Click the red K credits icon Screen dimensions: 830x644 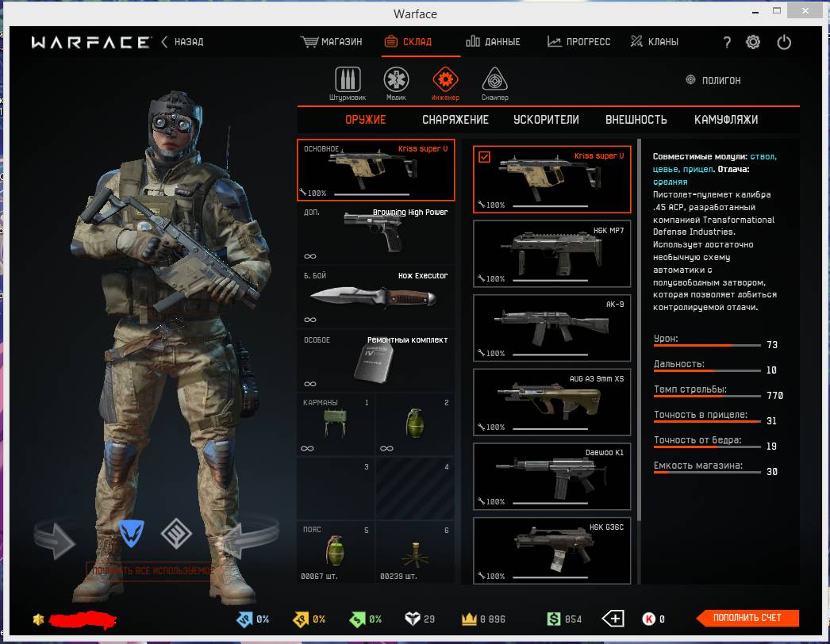click(648, 619)
